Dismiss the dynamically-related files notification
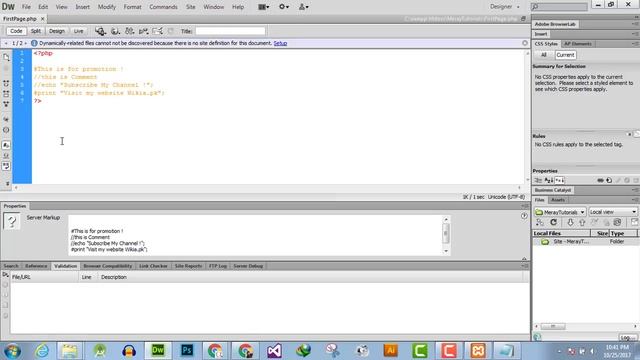This screenshot has width=640, height=360. click(525, 43)
